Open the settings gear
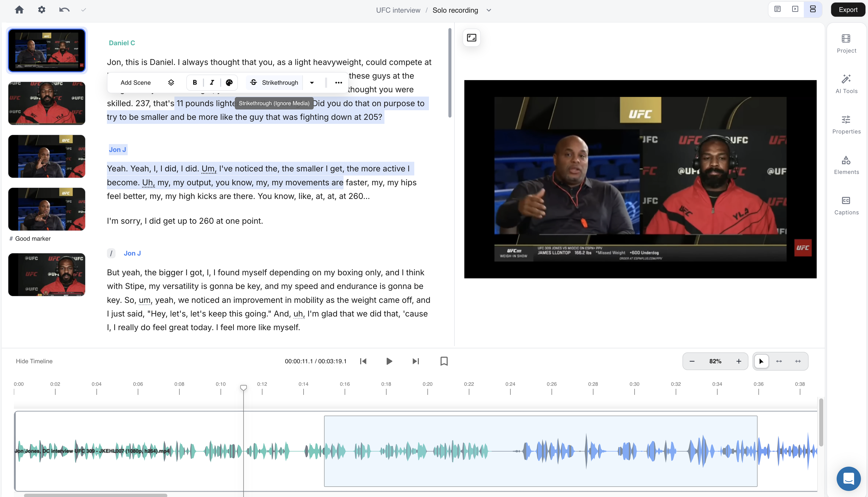Viewport: 868px width, 497px height. pyautogui.click(x=42, y=10)
